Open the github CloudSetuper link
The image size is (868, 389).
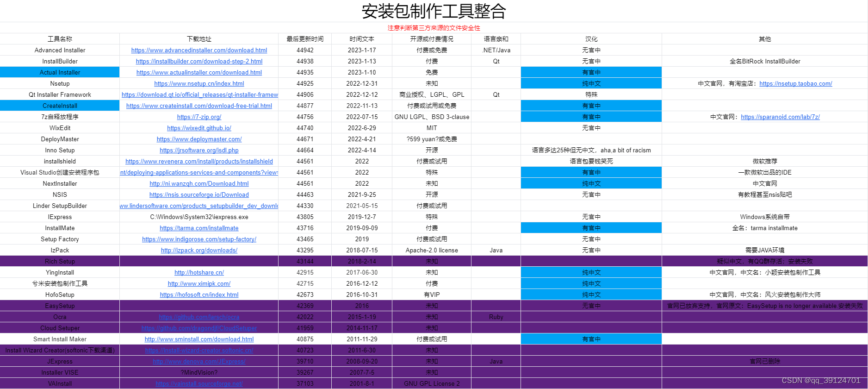point(199,328)
